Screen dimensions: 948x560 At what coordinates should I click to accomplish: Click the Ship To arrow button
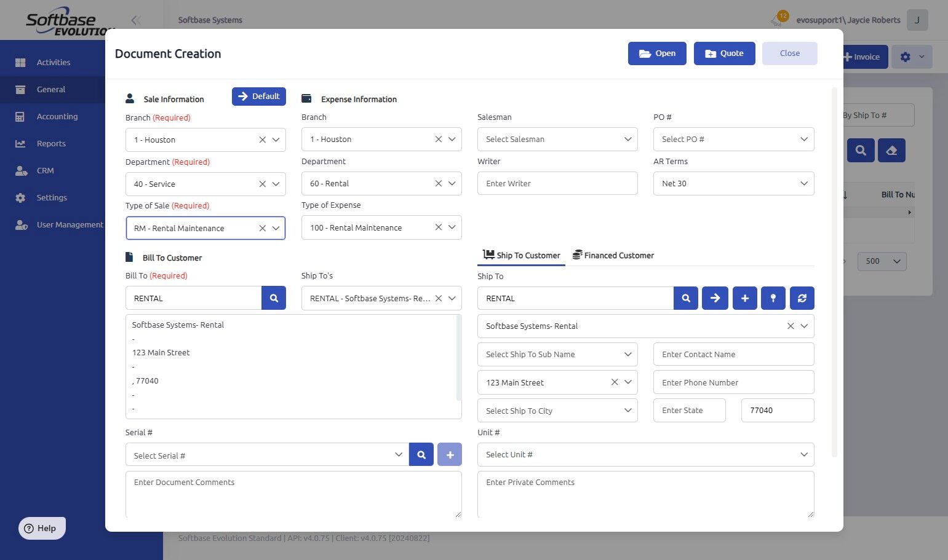tap(715, 298)
